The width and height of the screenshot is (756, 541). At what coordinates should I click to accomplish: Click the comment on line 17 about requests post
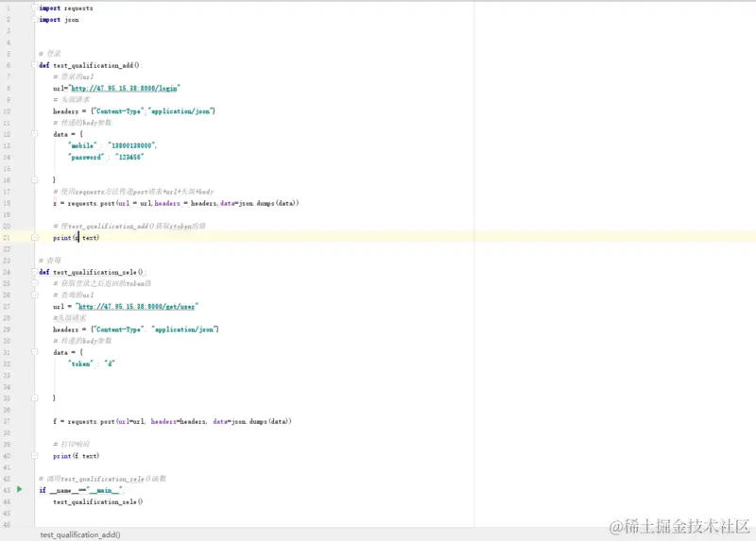click(x=133, y=192)
